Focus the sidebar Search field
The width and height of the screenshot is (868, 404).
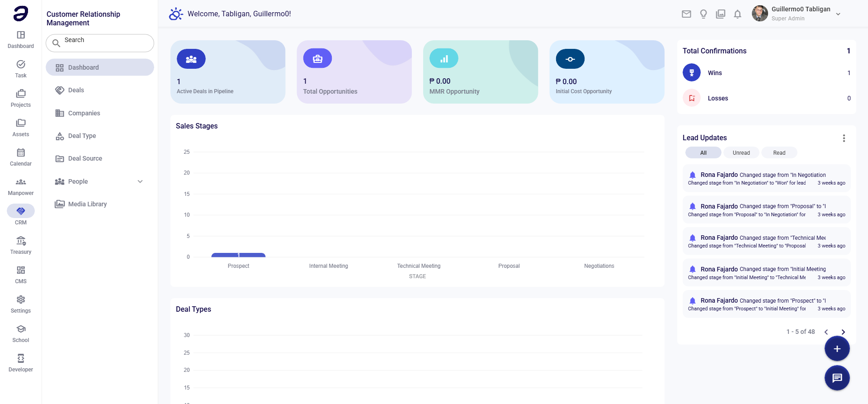coord(100,43)
